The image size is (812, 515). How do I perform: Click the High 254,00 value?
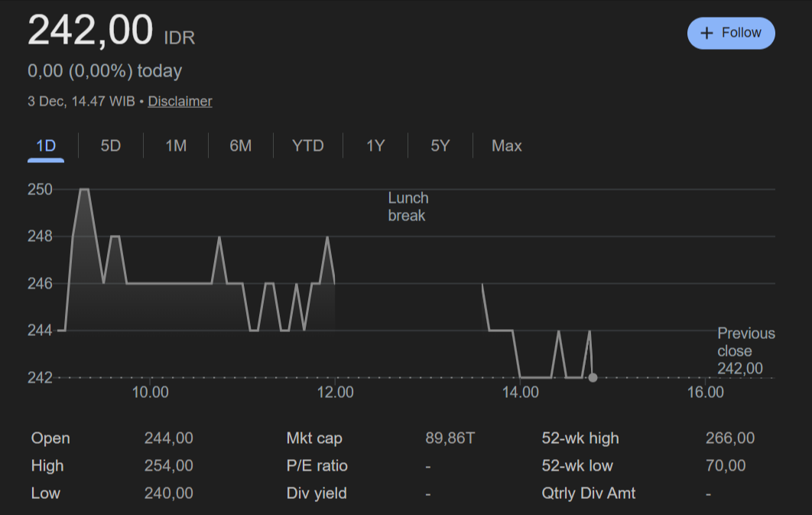(x=169, y=465)
